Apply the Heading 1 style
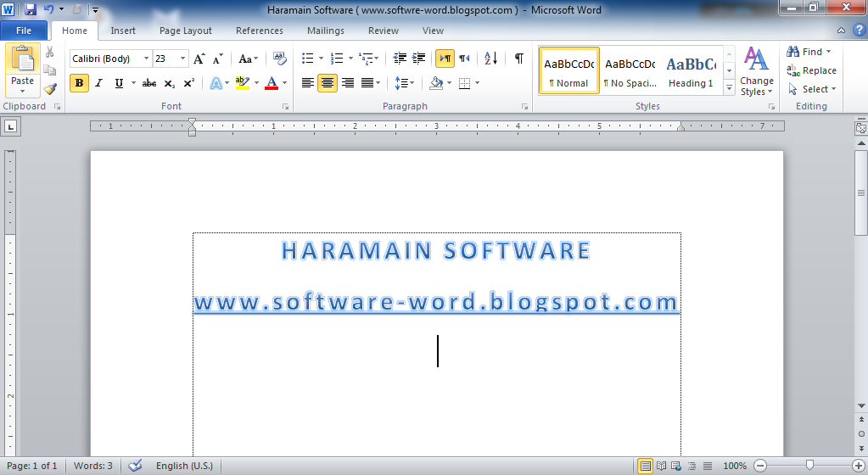Image resolution: width=868 pixels, height=475 pixels. coord(691,71)
